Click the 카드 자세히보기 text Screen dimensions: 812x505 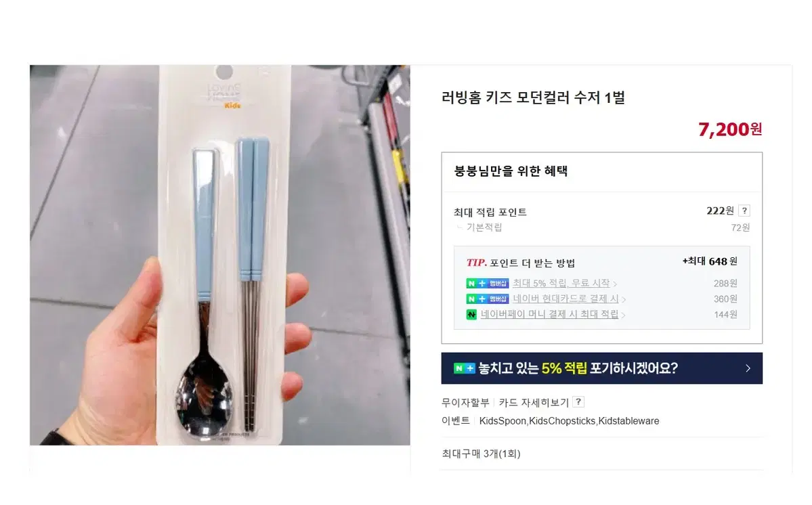[534, 402]
